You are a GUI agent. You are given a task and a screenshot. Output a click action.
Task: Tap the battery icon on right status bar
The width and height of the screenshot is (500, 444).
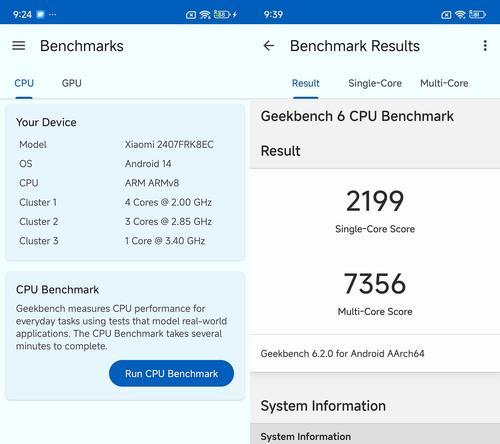pos(477,14)
